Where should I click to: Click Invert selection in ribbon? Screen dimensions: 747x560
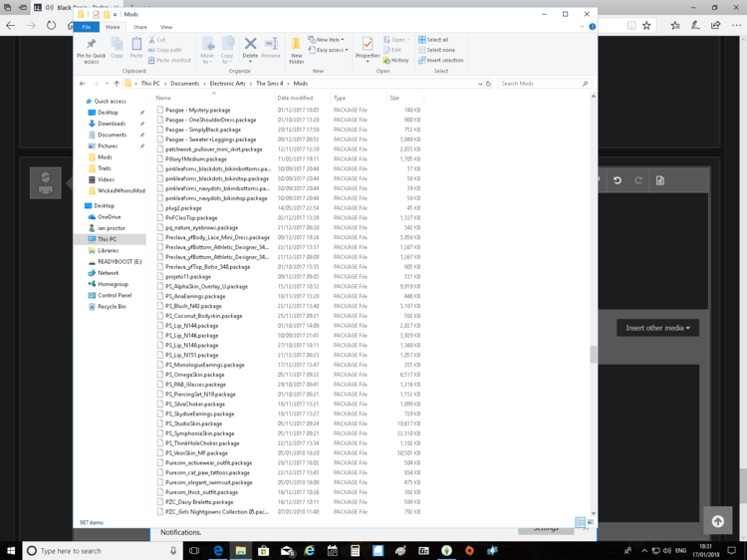pyautogui.click(x=440, y=61)
